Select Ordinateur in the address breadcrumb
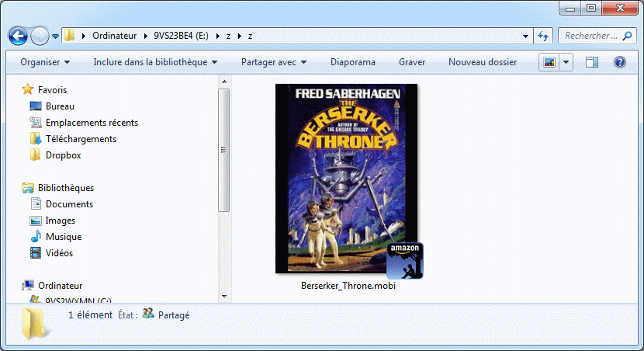 (x=114, y=36)
